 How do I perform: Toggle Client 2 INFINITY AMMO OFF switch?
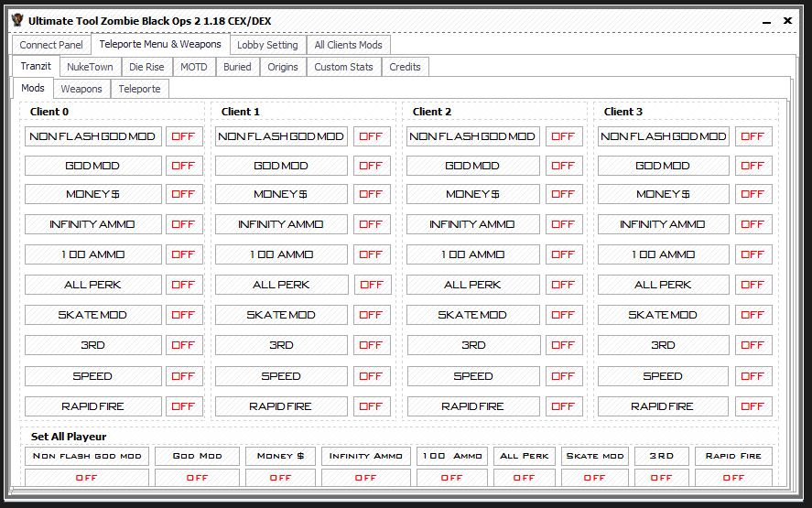coord(563,224)
